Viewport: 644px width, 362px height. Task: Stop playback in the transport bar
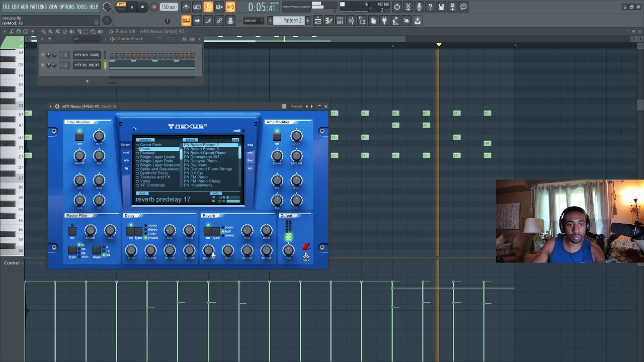coord(143,7)
